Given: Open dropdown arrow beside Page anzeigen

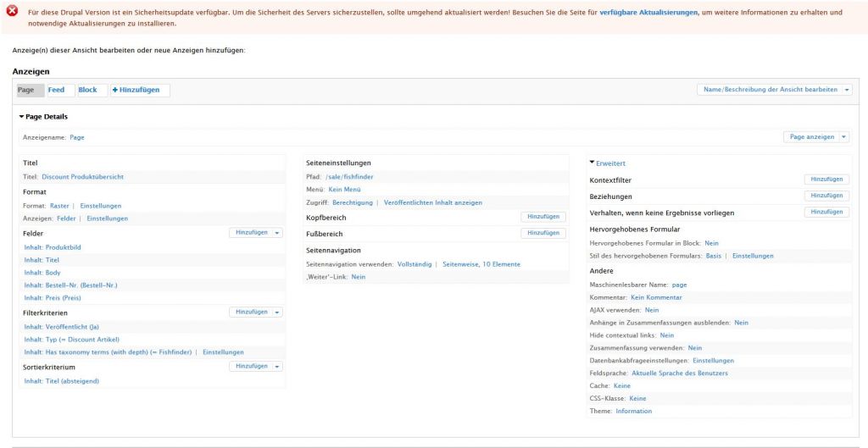Looking at the screenshot, I should pyautogui.click(x=843, y=136).
